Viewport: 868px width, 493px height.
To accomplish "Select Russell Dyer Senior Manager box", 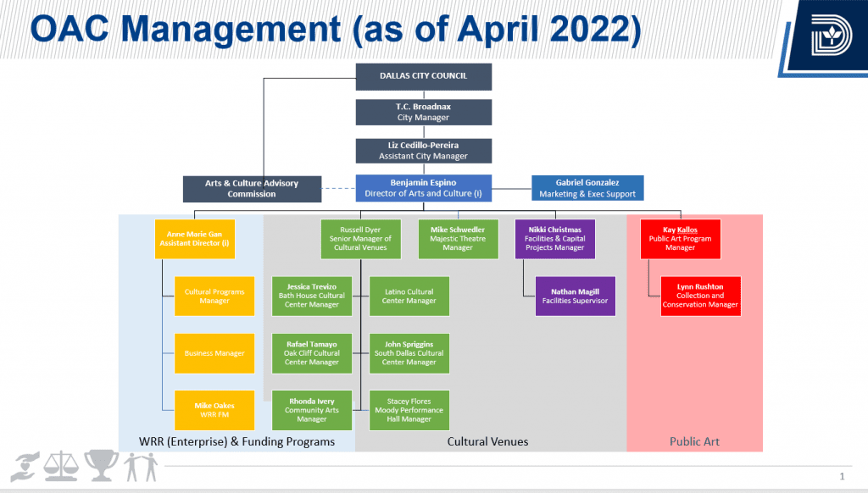I will [x=360, y=239].
